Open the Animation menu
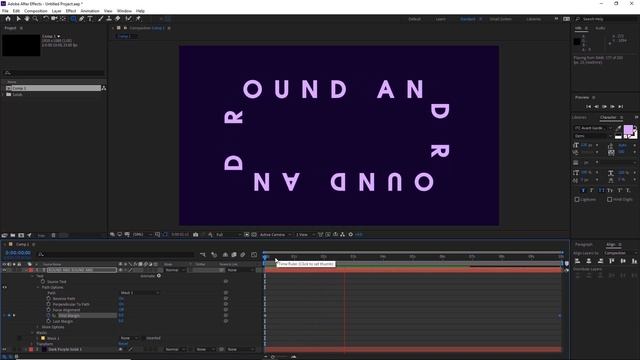The image size is (640, 360). click(90, 11)
